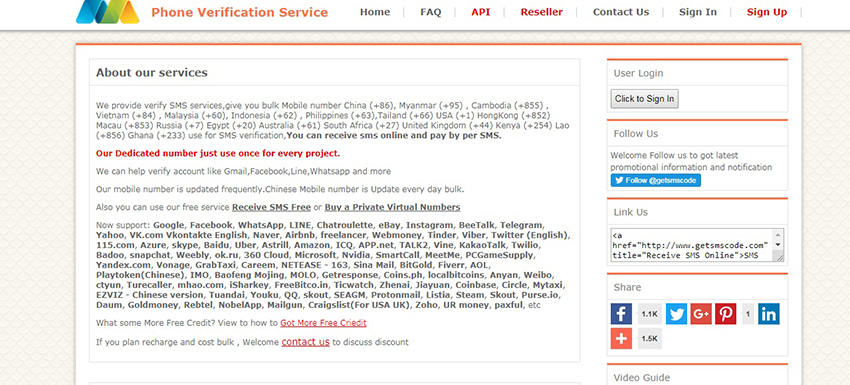The height and width of the screenshot is (385, 850).
Task: Open Sign Up in navigation
Action: point(767,12)
